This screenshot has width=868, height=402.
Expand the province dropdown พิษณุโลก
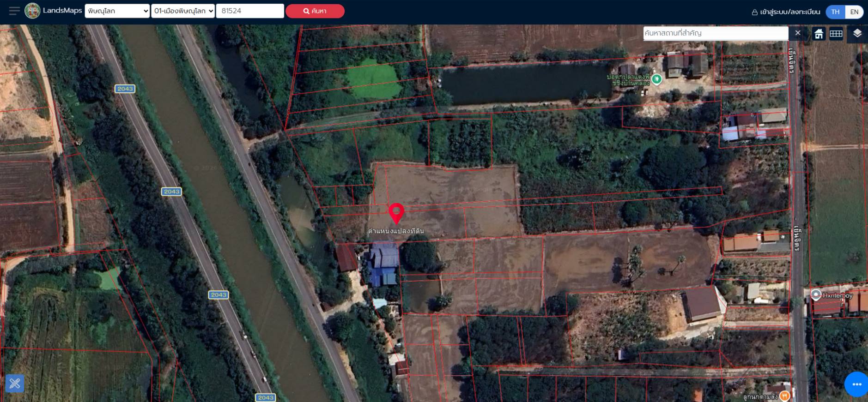pyautogui.click(x=117, y=11)
